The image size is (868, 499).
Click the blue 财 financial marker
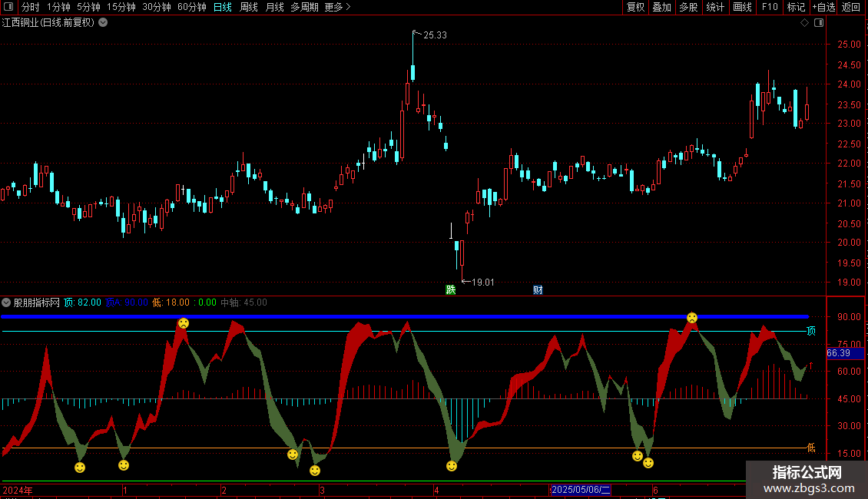coord(538,290)
